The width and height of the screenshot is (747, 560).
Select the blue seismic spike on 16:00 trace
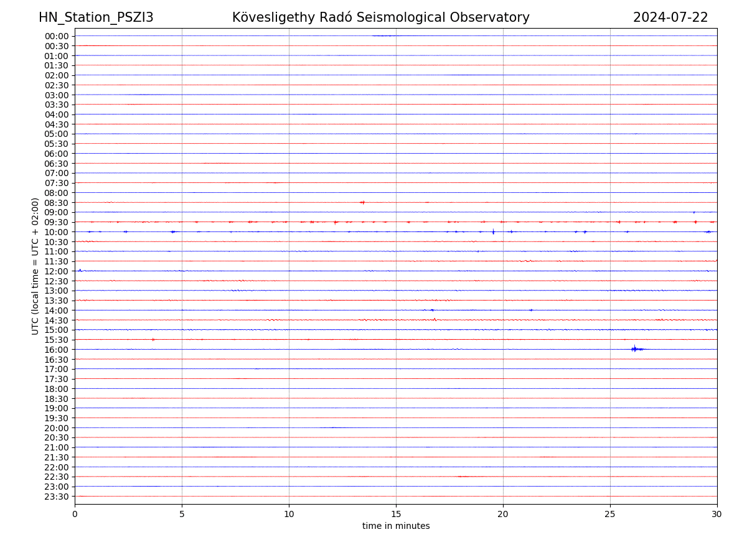634,349
